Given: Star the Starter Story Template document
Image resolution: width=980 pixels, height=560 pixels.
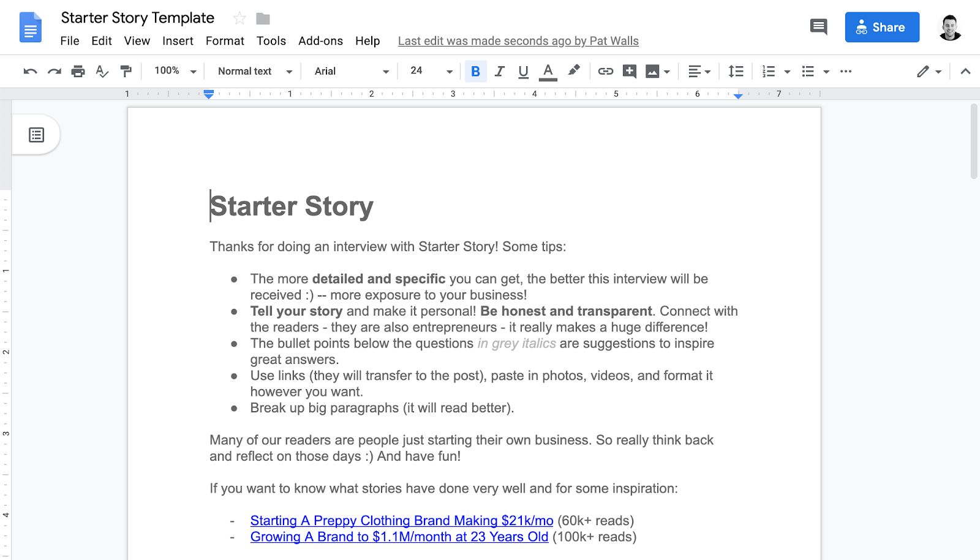Looking at the screenshot, I should coord(239,18).
